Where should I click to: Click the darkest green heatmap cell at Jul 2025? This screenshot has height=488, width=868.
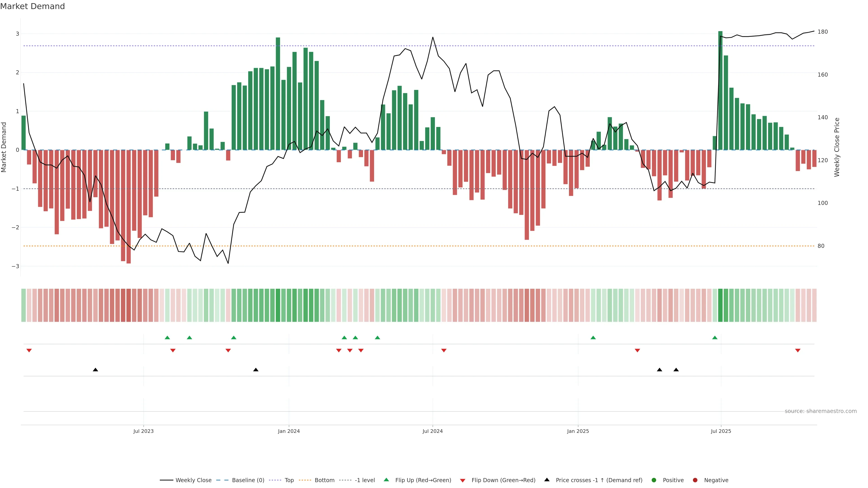(x=720, y=305)
